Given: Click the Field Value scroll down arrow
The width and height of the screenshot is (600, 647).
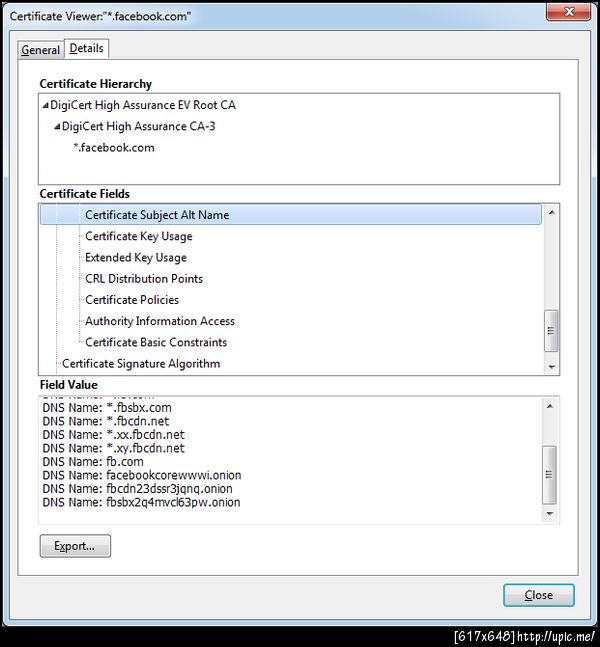Looking at the screenshot, I should (550, 514).
